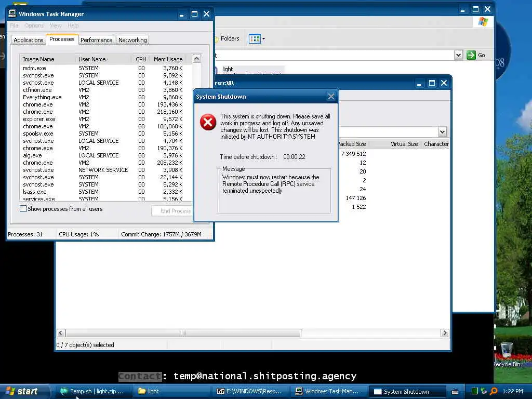The image size is (532, 399).
Task: Sort by Packed Size column in 7-Zip
Action: pos(352,144)
